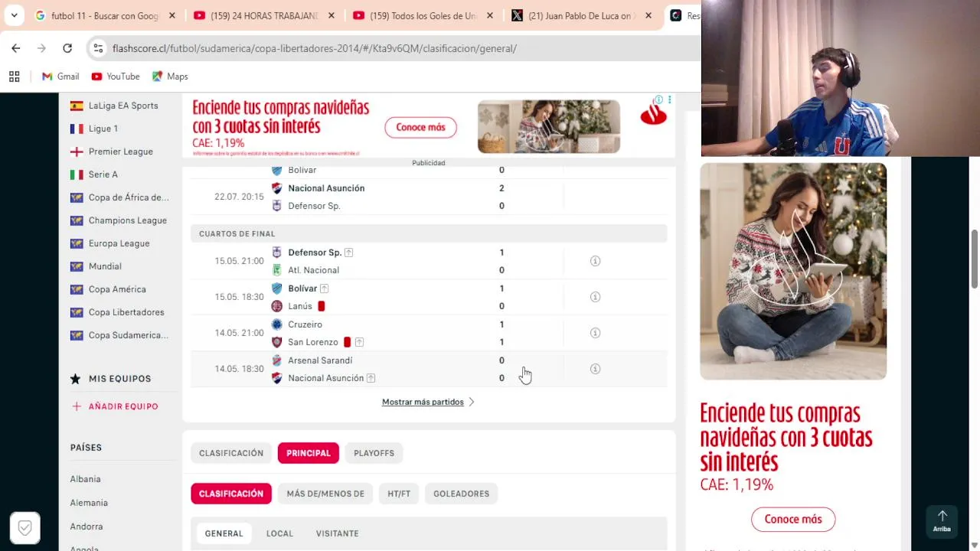
Task: Select the LOCAL standings tab
Action: 279,533
